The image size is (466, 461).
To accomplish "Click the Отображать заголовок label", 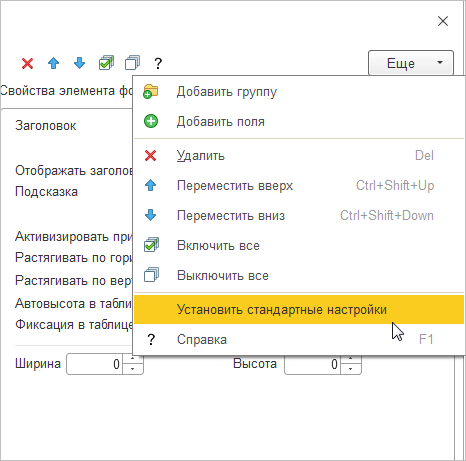I will click(x=73, y=171).
